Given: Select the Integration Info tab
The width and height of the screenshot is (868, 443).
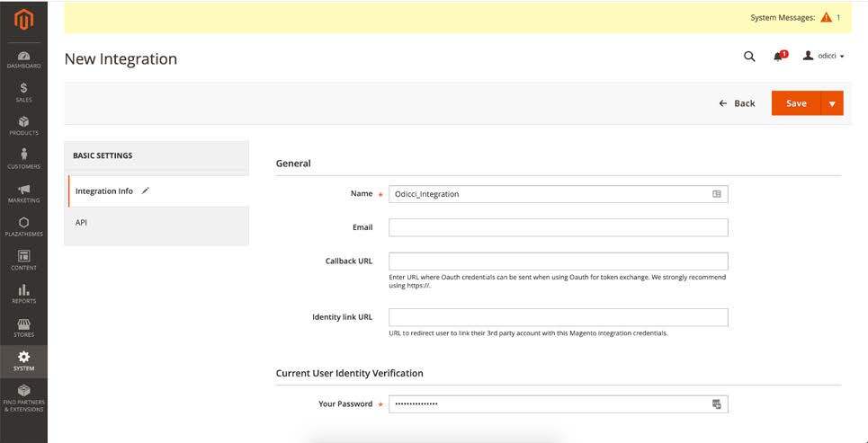Looking at the screenshot, I should pyautogui.click(x=104, y=191).
